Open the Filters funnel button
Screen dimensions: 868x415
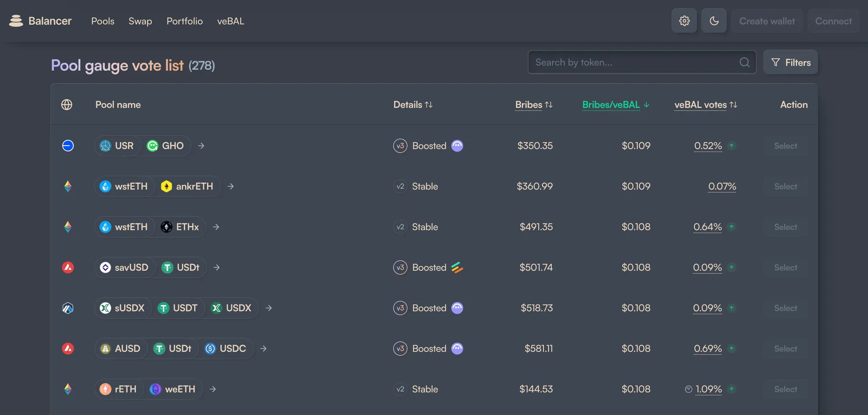790,62
